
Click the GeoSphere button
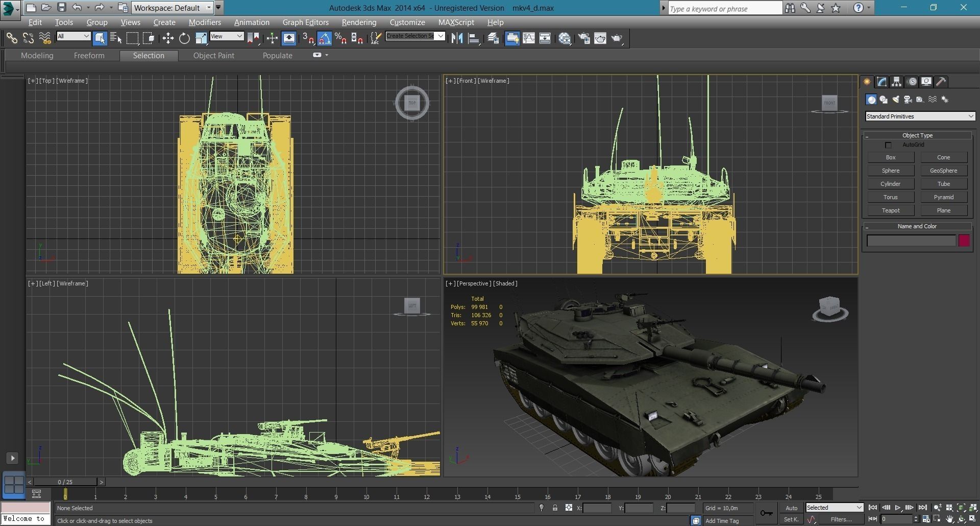point(944,171)
